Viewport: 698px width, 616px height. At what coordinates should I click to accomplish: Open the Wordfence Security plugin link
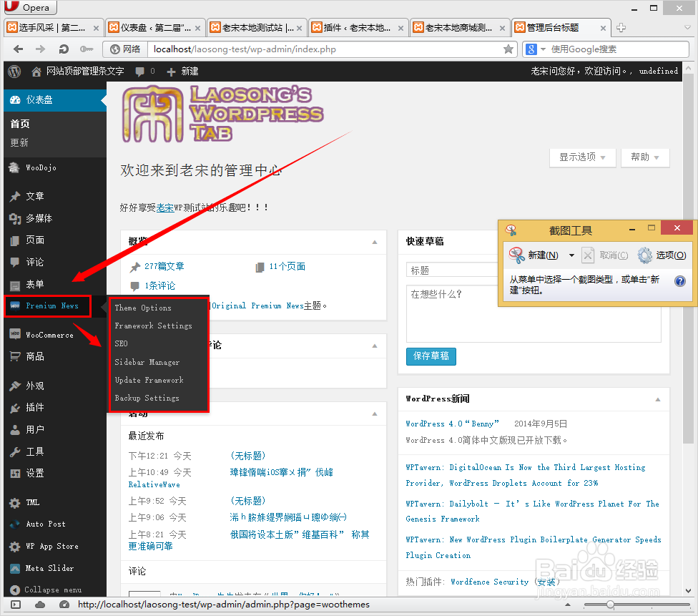point(489,582)
